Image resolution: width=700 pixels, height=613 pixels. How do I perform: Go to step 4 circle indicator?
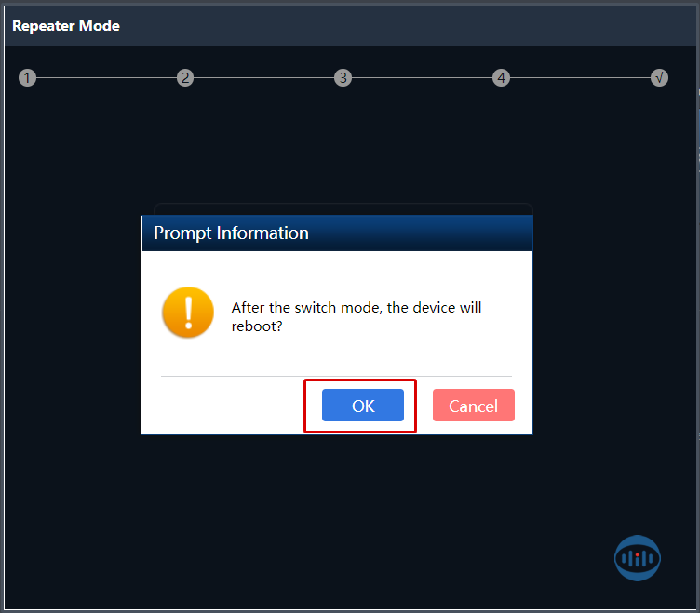(502, 78)
